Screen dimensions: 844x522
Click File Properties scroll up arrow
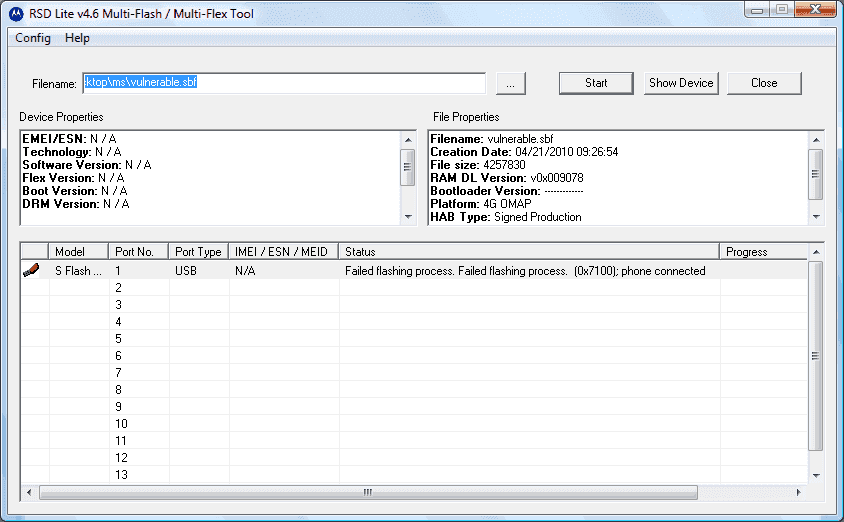tap(816, 140)
